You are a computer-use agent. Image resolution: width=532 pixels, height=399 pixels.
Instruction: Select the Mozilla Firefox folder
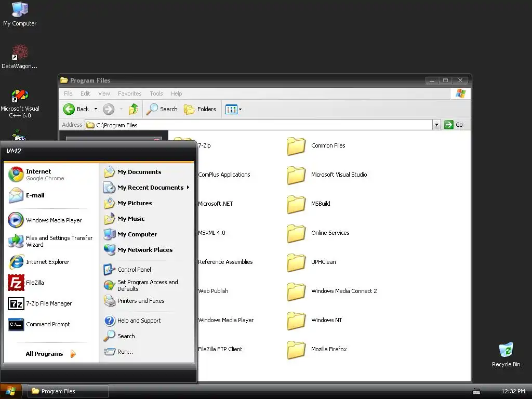click(x=316, y=350)
